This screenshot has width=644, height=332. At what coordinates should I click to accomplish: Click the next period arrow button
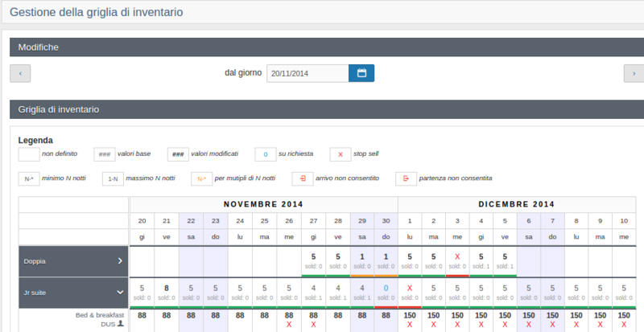[x=634, y=74]
